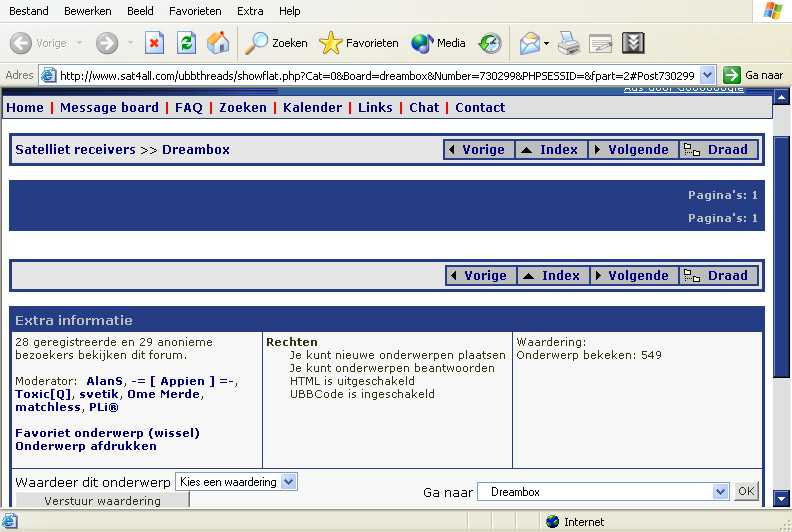
Task: Open the Bewerken menu
Action: tap(87, 11)
